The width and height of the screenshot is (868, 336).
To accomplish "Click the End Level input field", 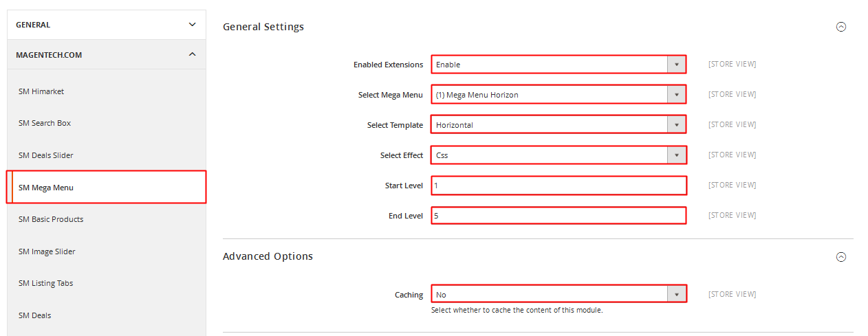I will pyautogui.click(x=558, y=216).
